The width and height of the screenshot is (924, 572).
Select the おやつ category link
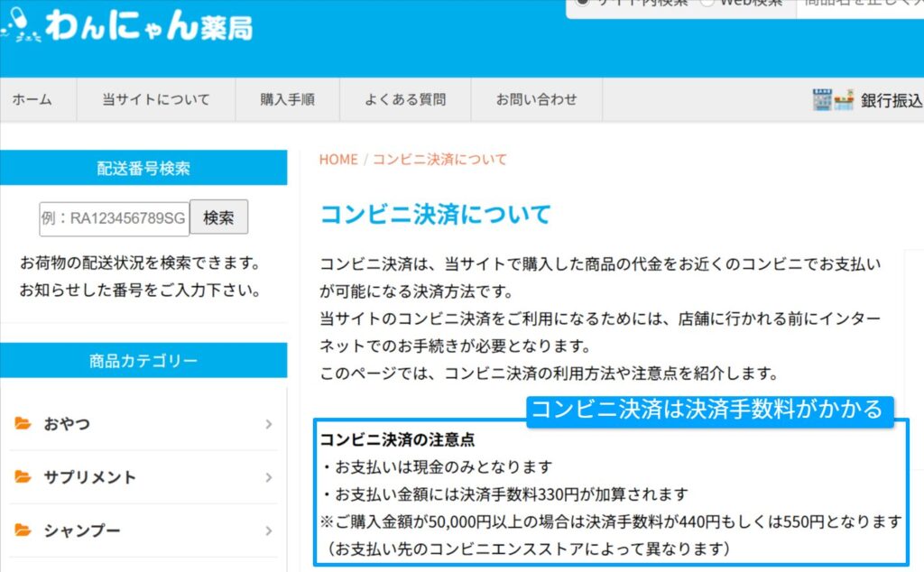tap(67, 424)
